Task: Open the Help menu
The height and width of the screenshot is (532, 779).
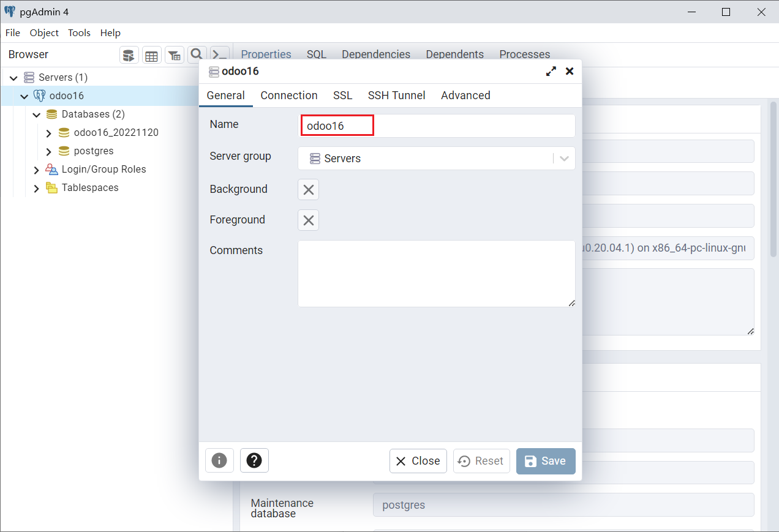Action: click(111, 33)
